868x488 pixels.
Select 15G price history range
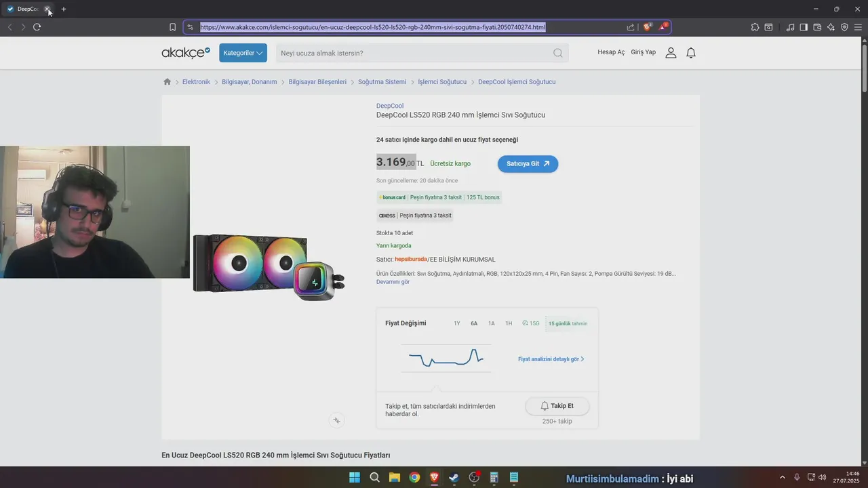pyautogui.click(x=531, y=323)
